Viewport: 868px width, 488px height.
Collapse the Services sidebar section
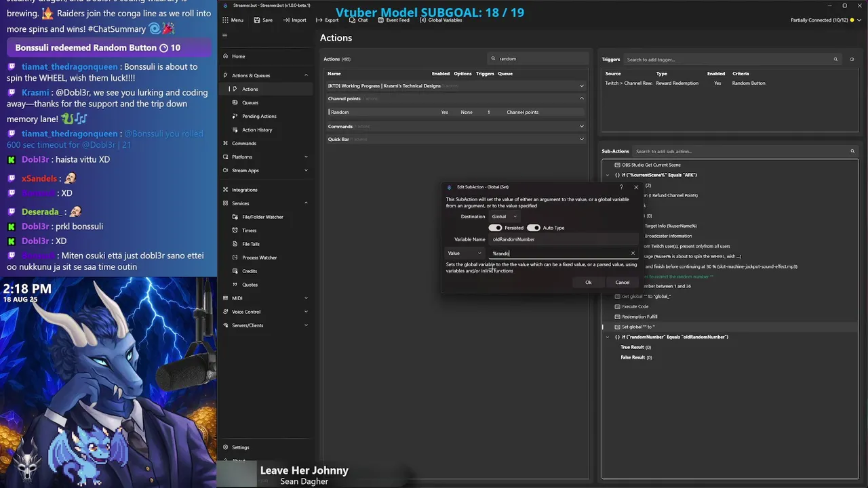306,203
